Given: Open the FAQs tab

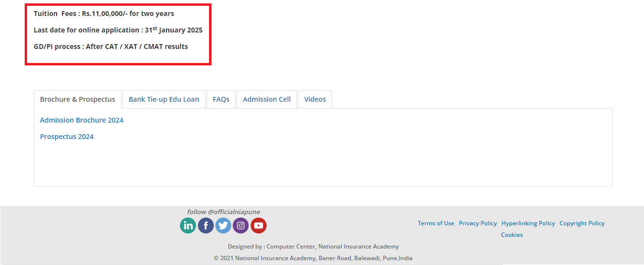Looking at the screenshot, I should click(x=221, y=99).
